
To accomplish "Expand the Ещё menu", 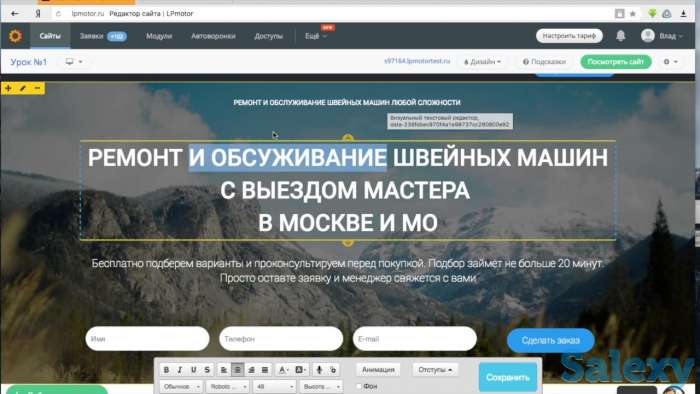I will (316, 36).
